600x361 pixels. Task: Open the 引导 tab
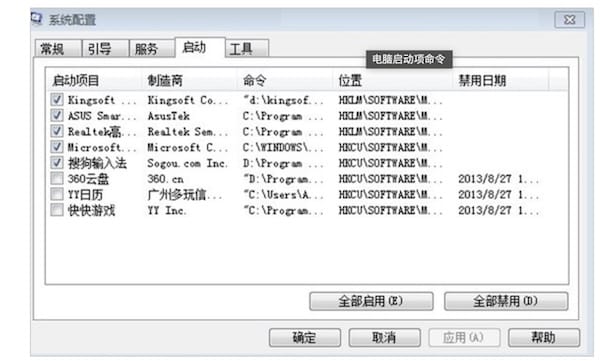(105, 49)
